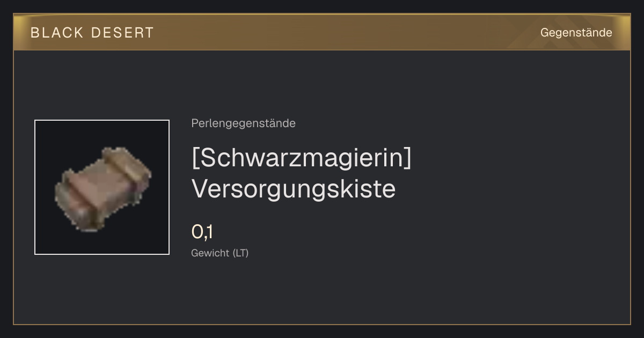Click the Versorgungskiste title text
644x338 pixels.
pyautogui.click(x=294, y=188)
